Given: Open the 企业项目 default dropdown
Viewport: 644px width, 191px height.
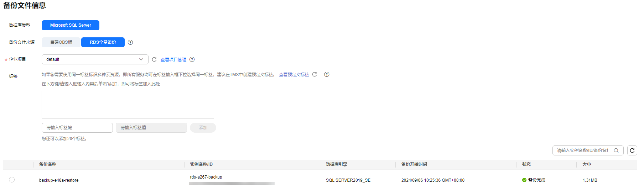Looking at the screenshot, I should pyautogui.click(x=95, y=59).
